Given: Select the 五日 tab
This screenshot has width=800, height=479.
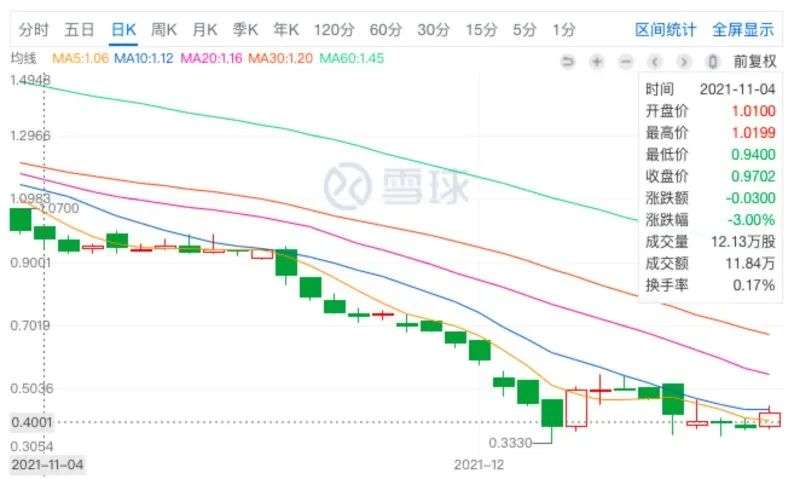Looking at the screenshot, I should coord(79,30).
